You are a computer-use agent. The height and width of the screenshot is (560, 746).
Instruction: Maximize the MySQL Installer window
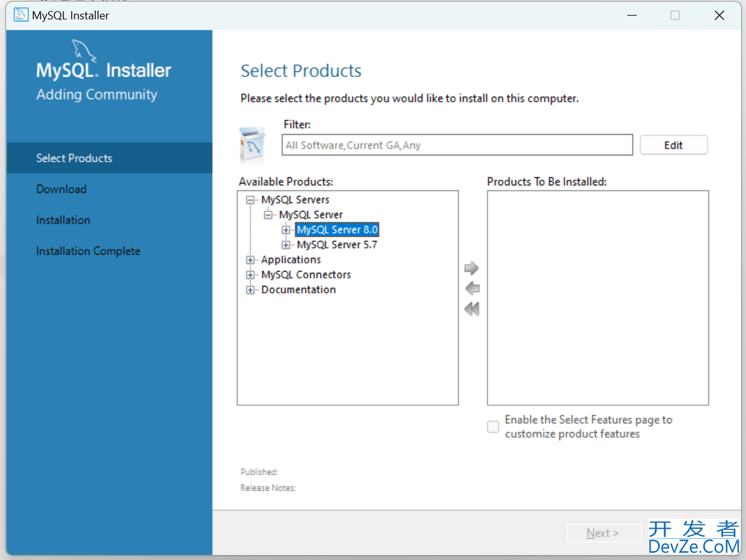point(675,15)
